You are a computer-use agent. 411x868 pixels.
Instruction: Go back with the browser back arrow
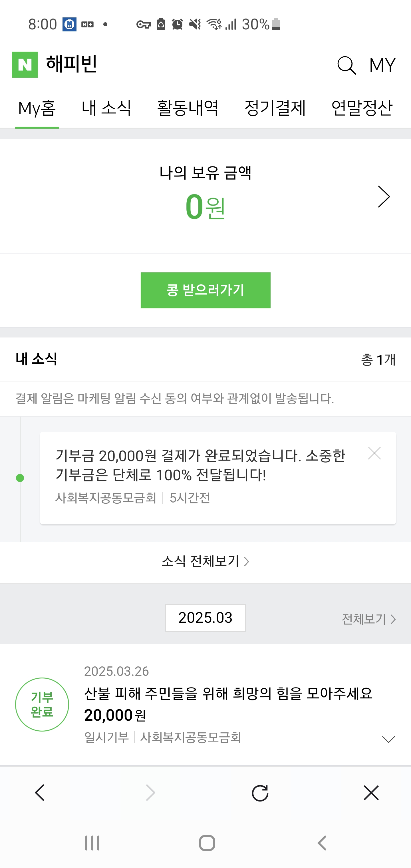coord(40,793)
